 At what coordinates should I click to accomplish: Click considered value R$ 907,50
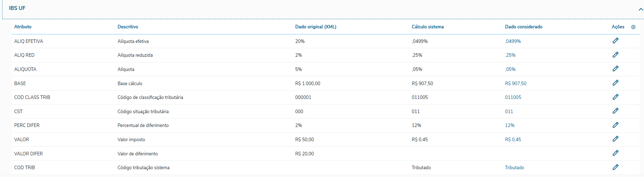(x=516, y=84)
